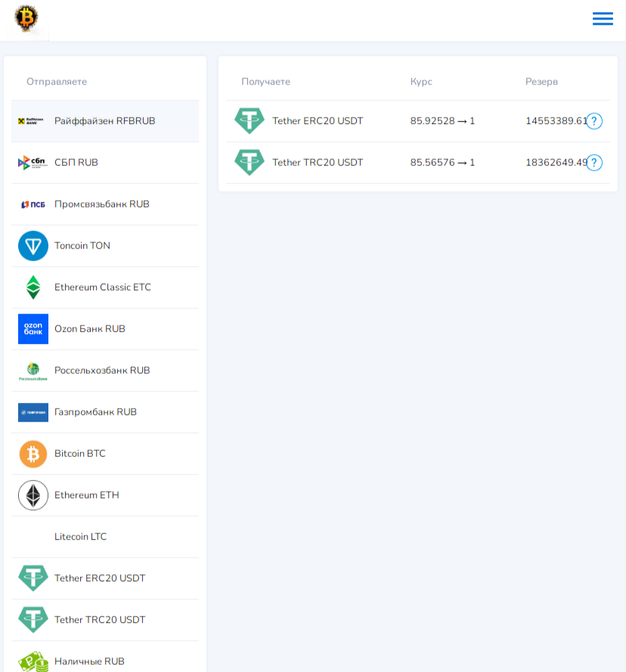Click Tether TRC20 icon in send list
The height and width of the screenshot is (672, 626).
[33, 620]
